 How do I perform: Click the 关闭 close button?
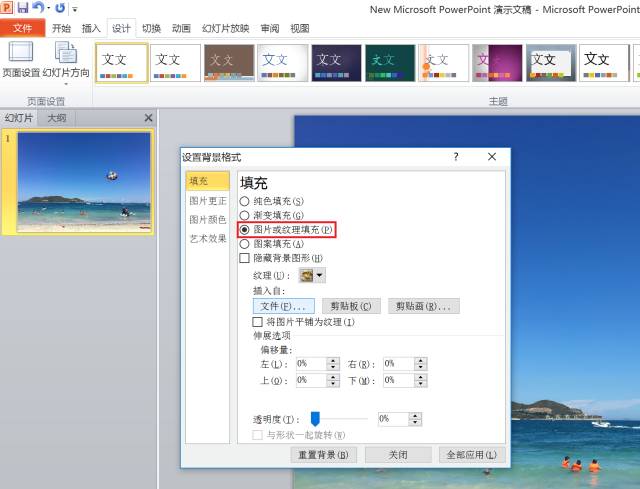coord(398,455)
